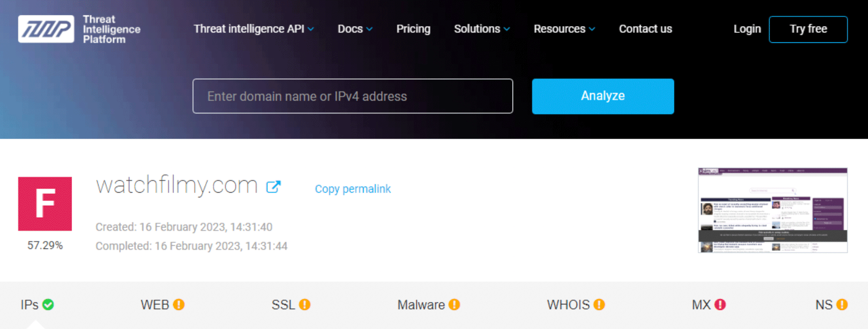Viewport: 868px width, 329px height.
Task: Open the Resources dropdown menu
Action: pos(564,29)
